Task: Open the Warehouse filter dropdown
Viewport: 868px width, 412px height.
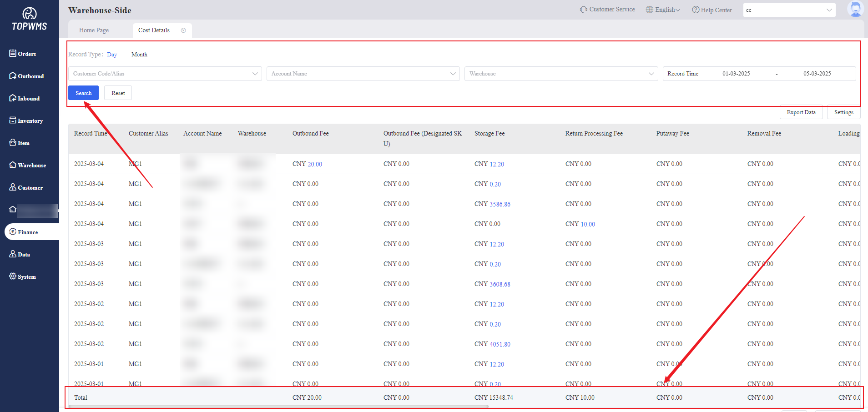Action: tap(560, 74)
